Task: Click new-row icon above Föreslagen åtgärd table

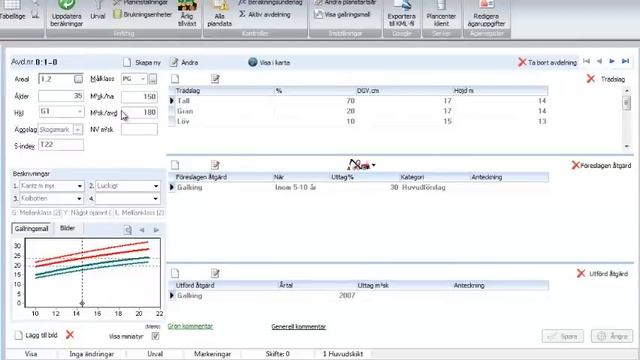Action: [175, 165]
